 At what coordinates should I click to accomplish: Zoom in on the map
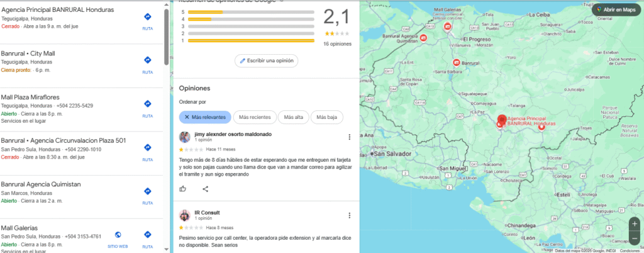point(635,224)
